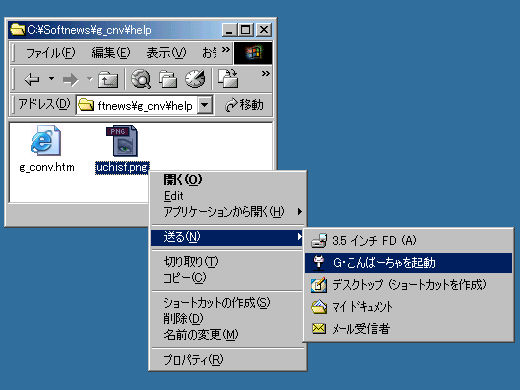This screenshot has width=520, height=390.
Task: Choose コピー(C) in the context menu
Action: (228, 277)
